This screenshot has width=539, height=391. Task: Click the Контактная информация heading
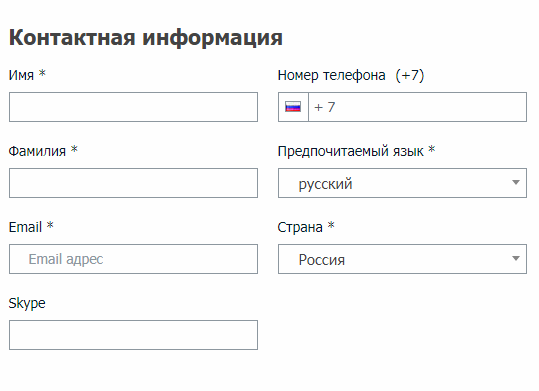[x=146, y=37]
